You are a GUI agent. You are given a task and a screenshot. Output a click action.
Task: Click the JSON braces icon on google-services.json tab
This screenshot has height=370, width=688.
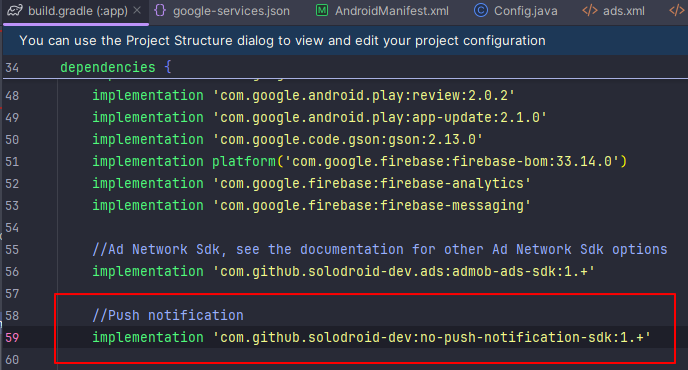click(x=160, y=11)
